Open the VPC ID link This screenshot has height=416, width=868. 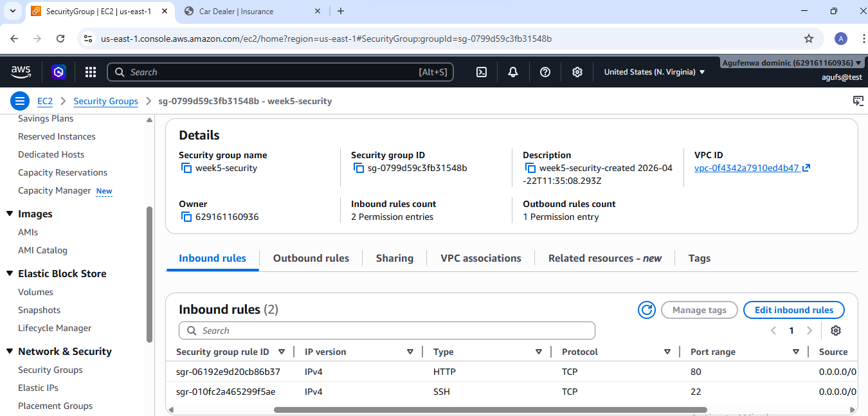[746, 168]
